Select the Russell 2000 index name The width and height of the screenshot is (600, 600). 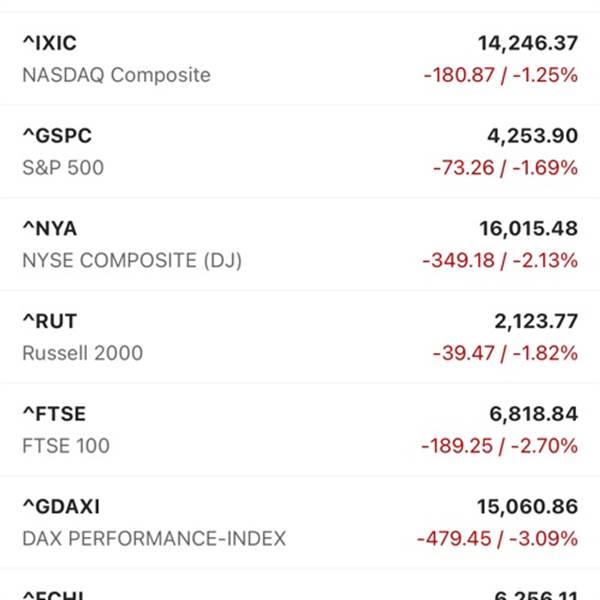82,353
